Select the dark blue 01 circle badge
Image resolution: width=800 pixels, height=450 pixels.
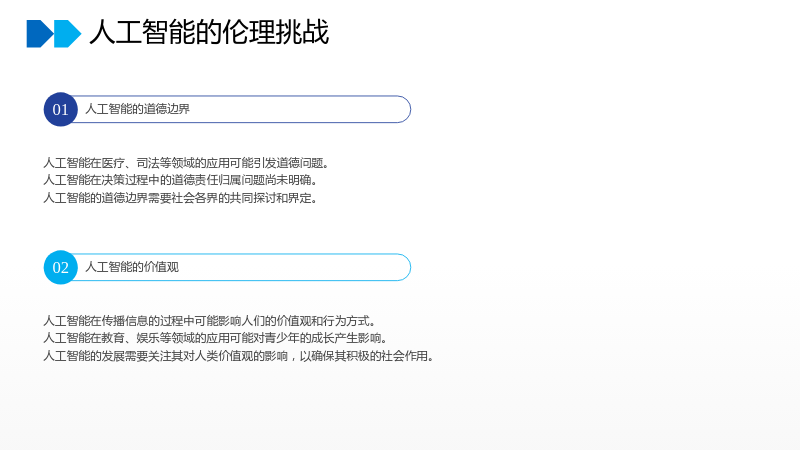pos(60,109)
